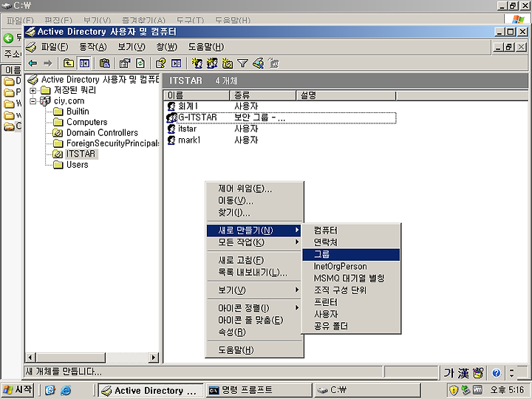
Task: Click the Back arrow in the toolbar
Action: (33, 63)
